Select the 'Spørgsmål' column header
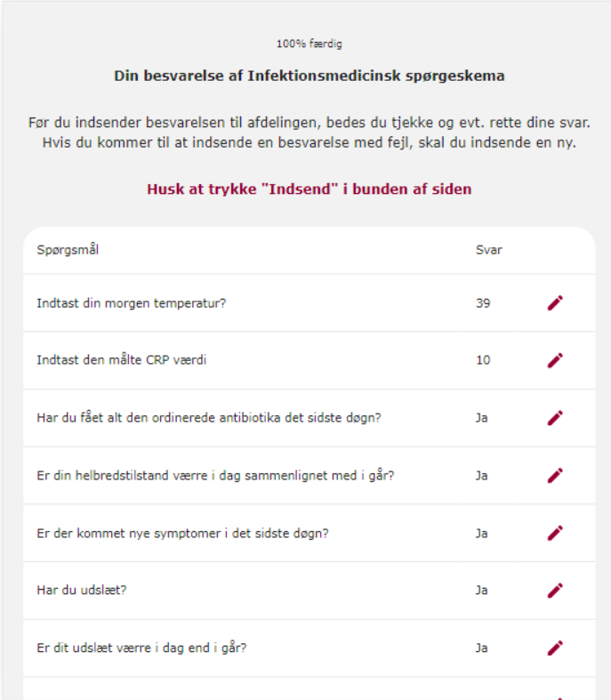 pyautogui.click(x=68, y=250)
